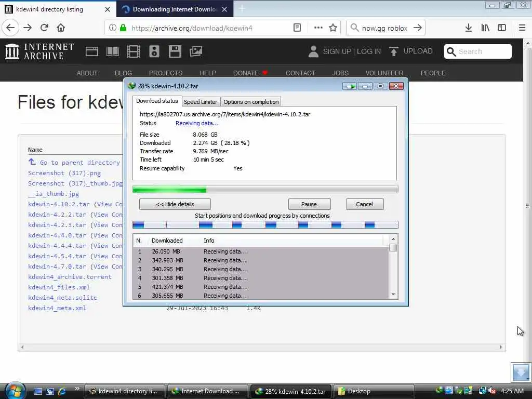
Task: Click the user avatar icon near Sign Up
Action: tap(313, 51)
